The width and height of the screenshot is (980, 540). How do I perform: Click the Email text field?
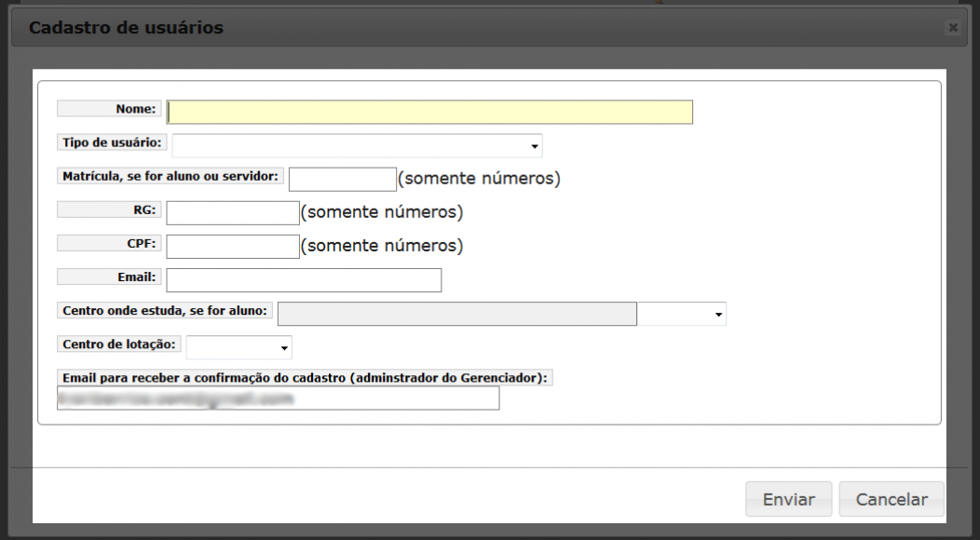click(303, 279)
